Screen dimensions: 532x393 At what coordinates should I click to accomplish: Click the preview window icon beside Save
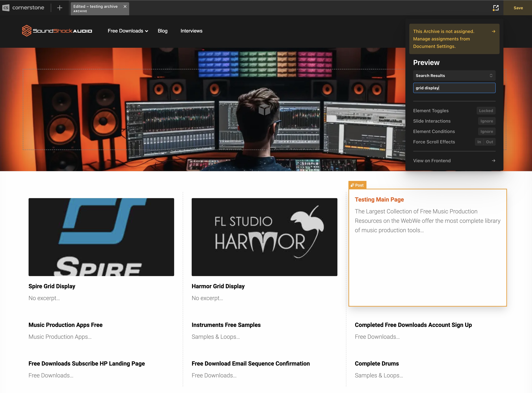[496, 8]
